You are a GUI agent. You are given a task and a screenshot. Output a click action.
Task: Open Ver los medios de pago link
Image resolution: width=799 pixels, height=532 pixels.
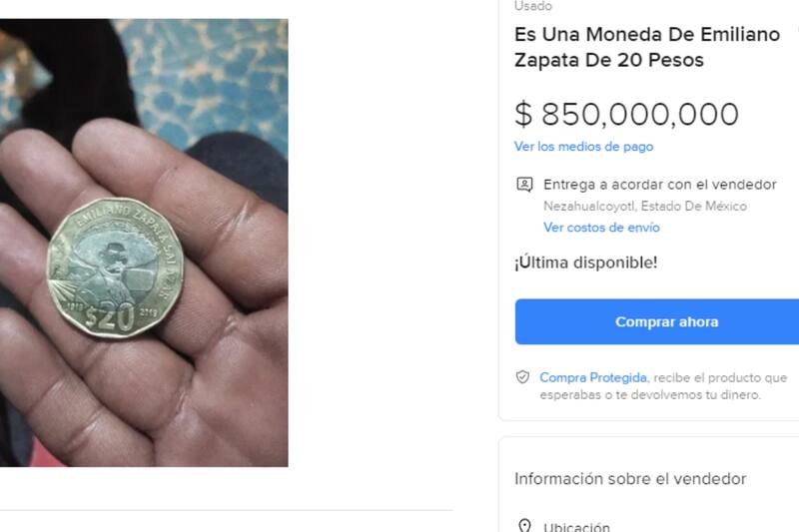583,147
